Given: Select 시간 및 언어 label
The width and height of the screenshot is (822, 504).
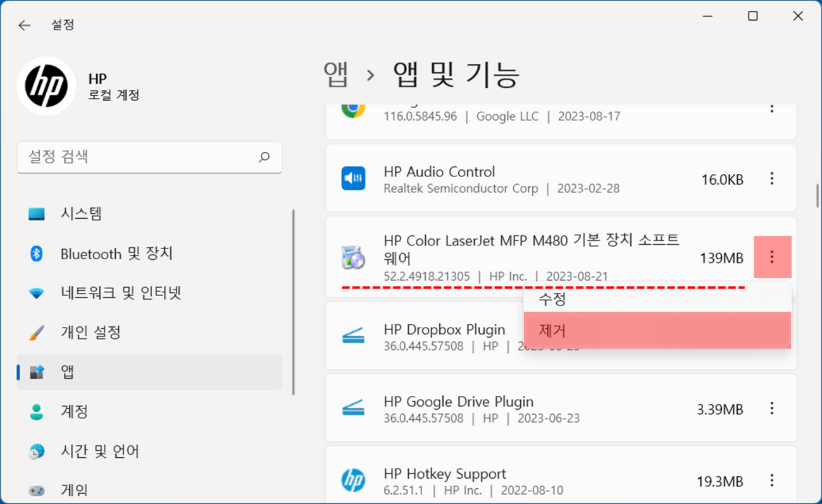Looking at the screenshot, I should click(100, 452).
